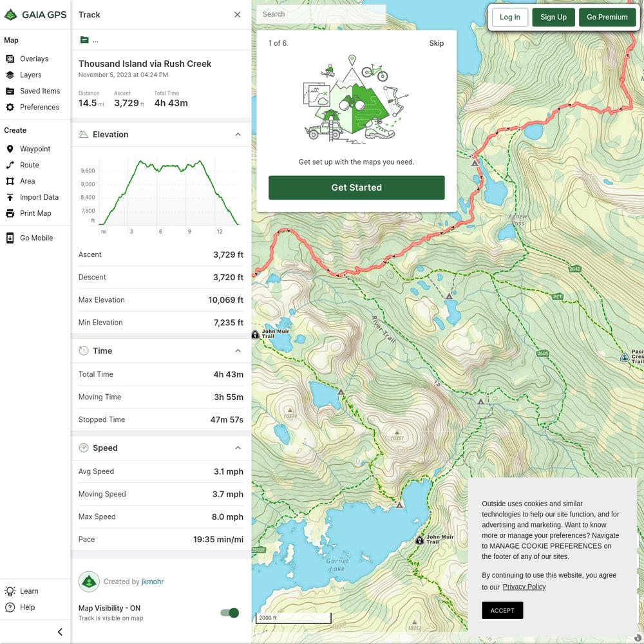Click the "Garnet Lake" map label
Screen dimensions: 644x644
337,565
